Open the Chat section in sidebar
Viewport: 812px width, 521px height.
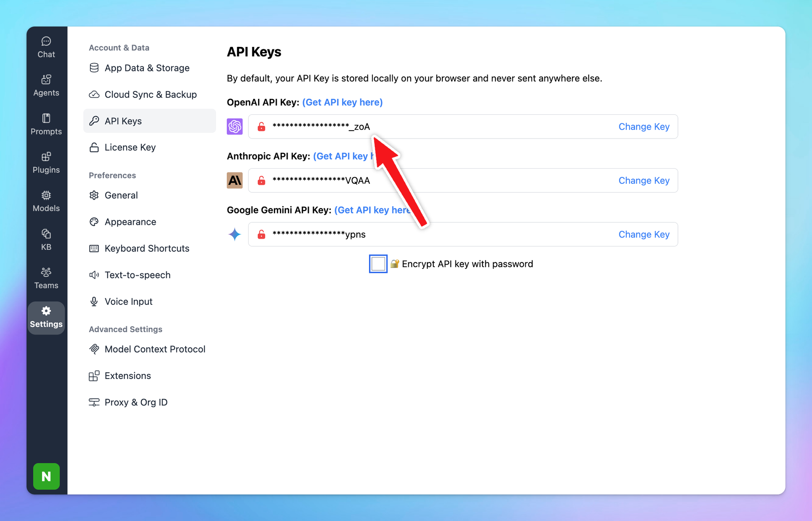(46, 47)
